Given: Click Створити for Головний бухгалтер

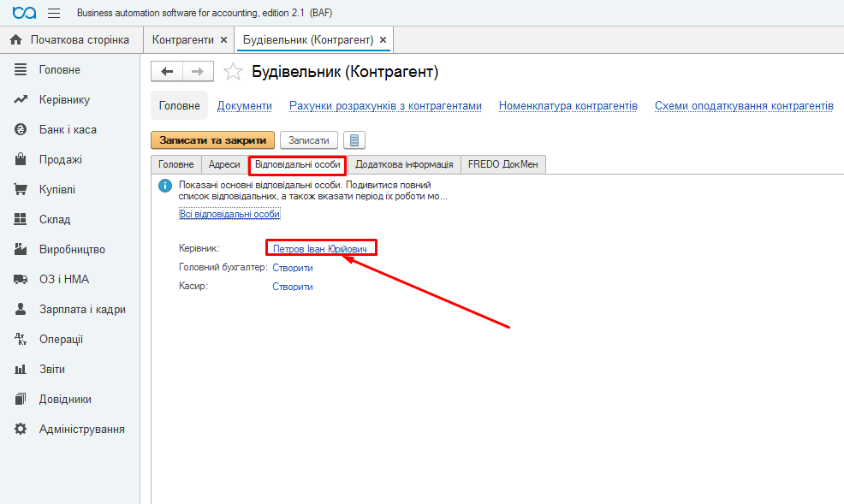Looking at the screenshot, I should tap(293, 268).
